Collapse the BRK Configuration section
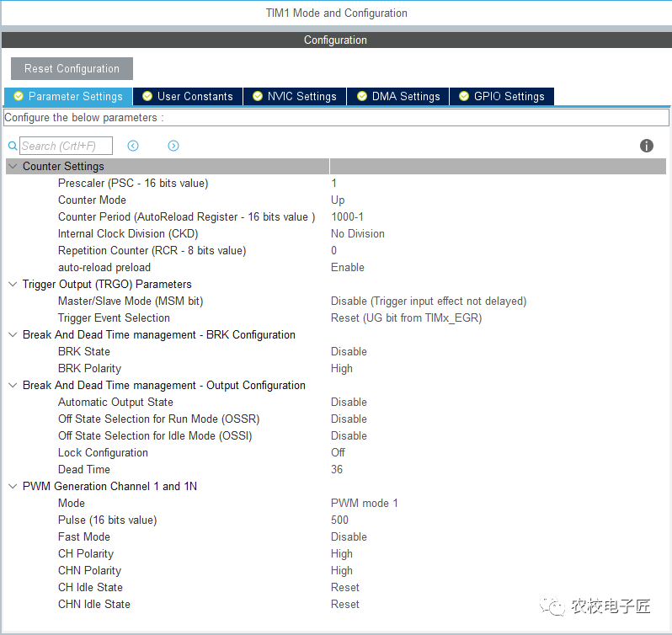 point(13,334)
